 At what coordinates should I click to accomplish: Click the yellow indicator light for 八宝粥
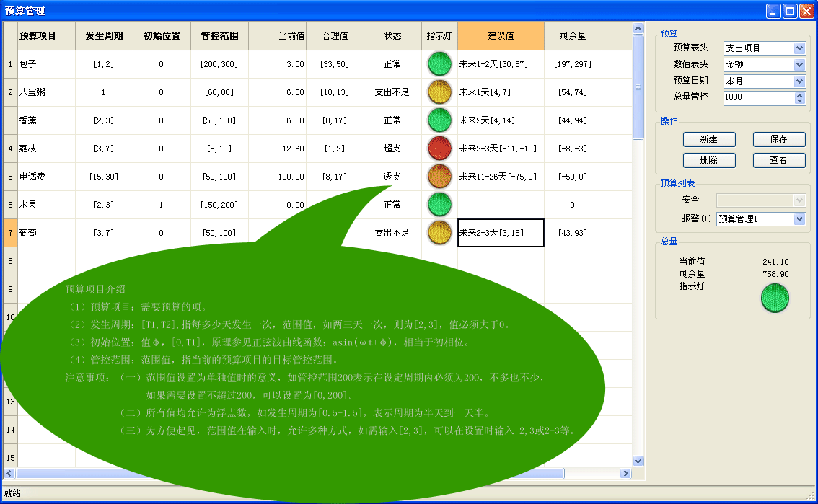(439, 92)
